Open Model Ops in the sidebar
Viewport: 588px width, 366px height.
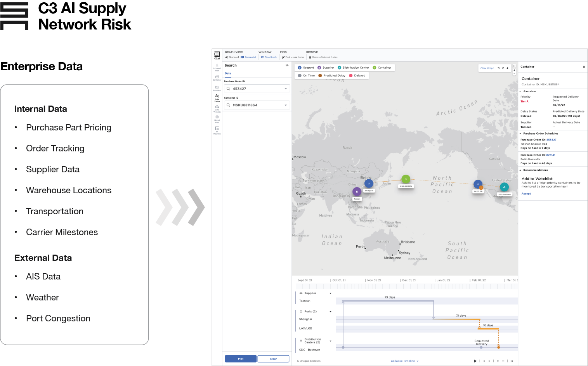point(217,119)
